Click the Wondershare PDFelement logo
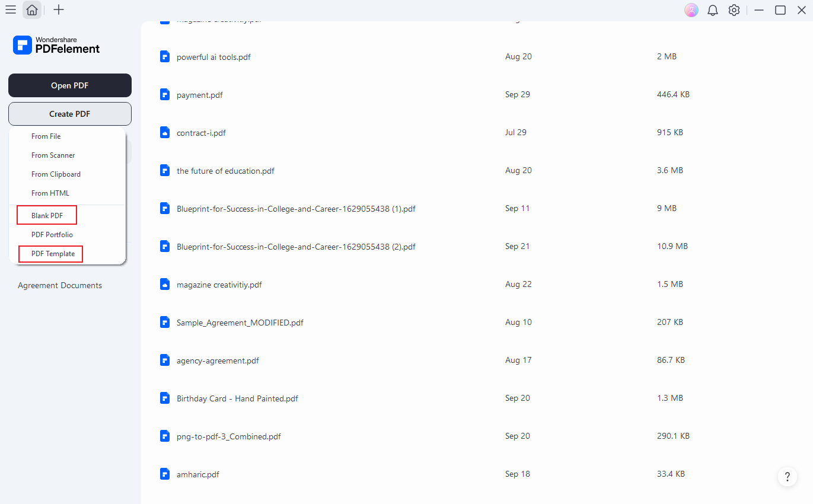This screenshot has height=504, width=813. (56, 45)
